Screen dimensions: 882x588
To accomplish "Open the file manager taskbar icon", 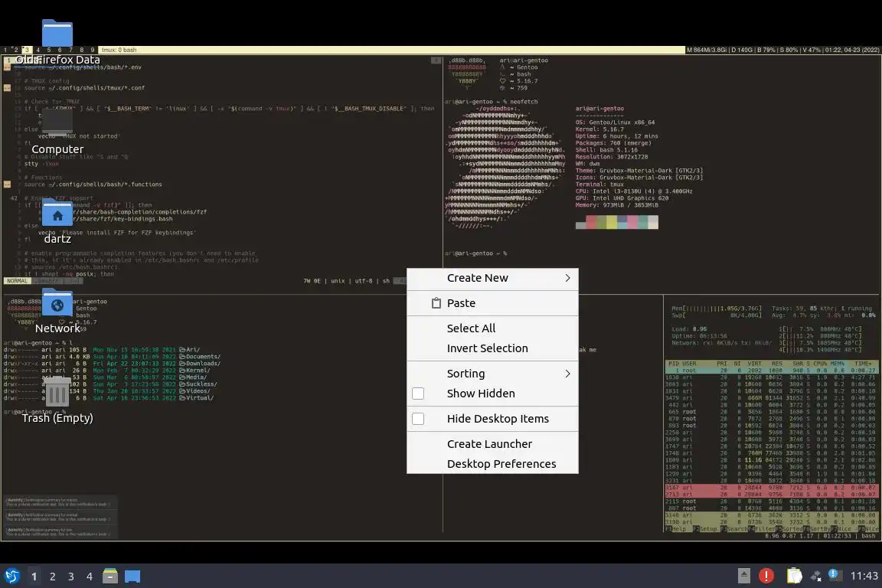I will click(109, 576).
